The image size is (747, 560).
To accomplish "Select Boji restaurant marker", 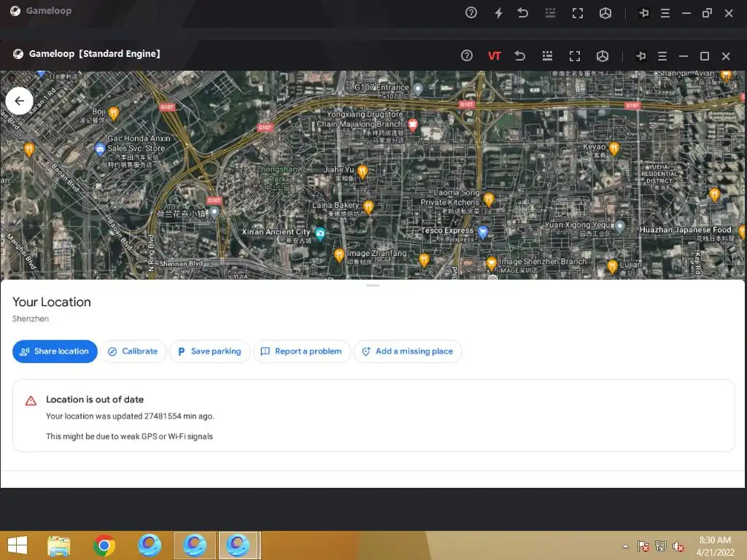I will click(x=113, y=113).
